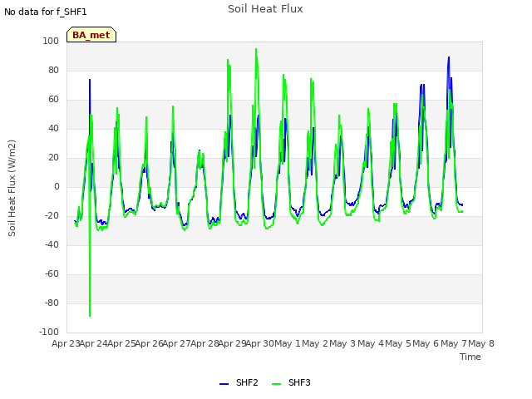The height and width of the screenshot is (399, 532).
Task: Click the y-axis label 80
Action: coord(53,70)
